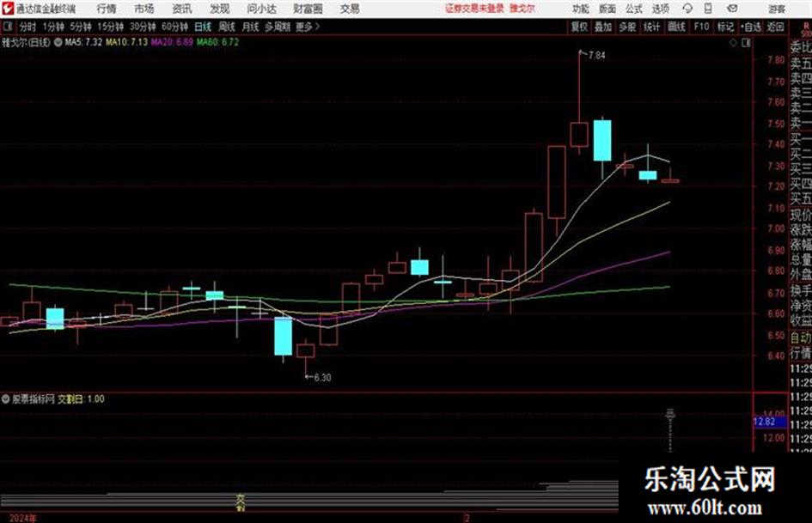
Task: Click the 多股 multi-stock button
Action: pos(627,27)
